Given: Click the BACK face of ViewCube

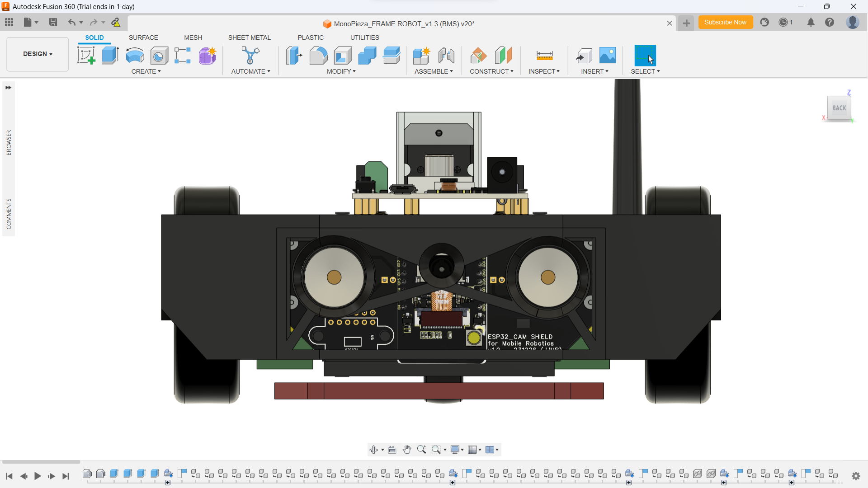Looking at the screenshot, I should tap(839, 108).
